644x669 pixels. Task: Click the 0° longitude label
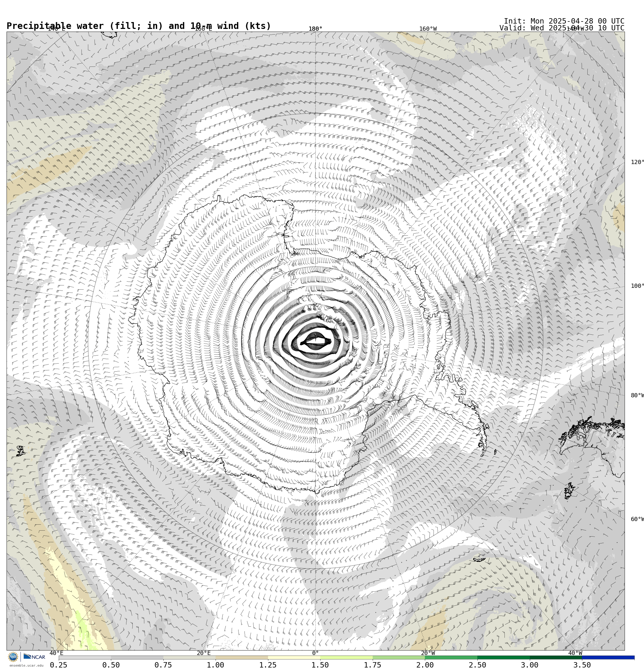click(315, 653)
